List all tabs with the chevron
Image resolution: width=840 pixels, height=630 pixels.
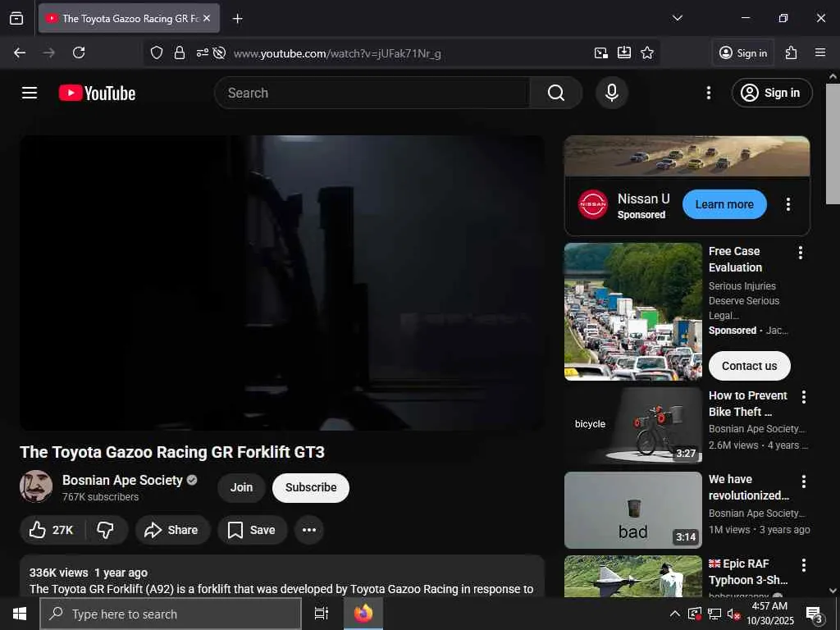click(x=677, y=18)
